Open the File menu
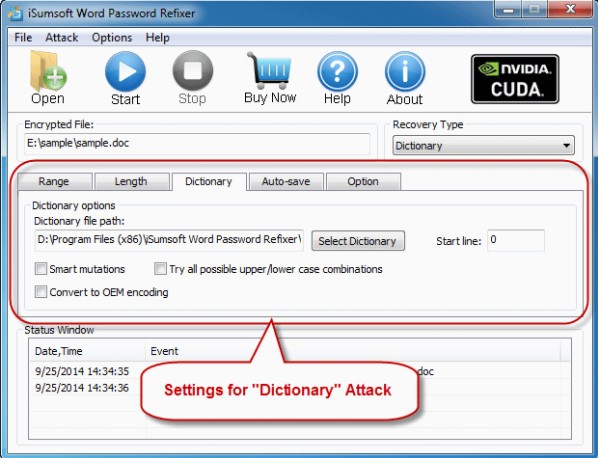The image size is (598, 458). (x=23, y=37)
